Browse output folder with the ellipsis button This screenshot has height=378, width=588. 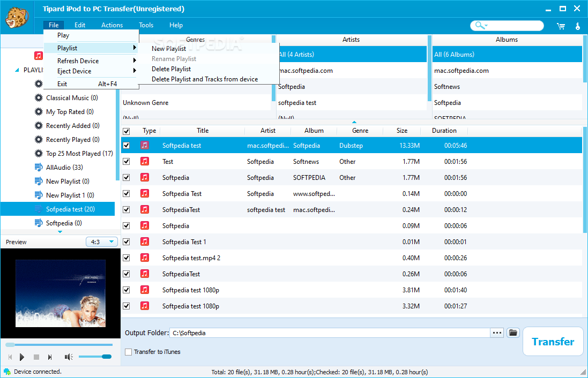[497, 332]
